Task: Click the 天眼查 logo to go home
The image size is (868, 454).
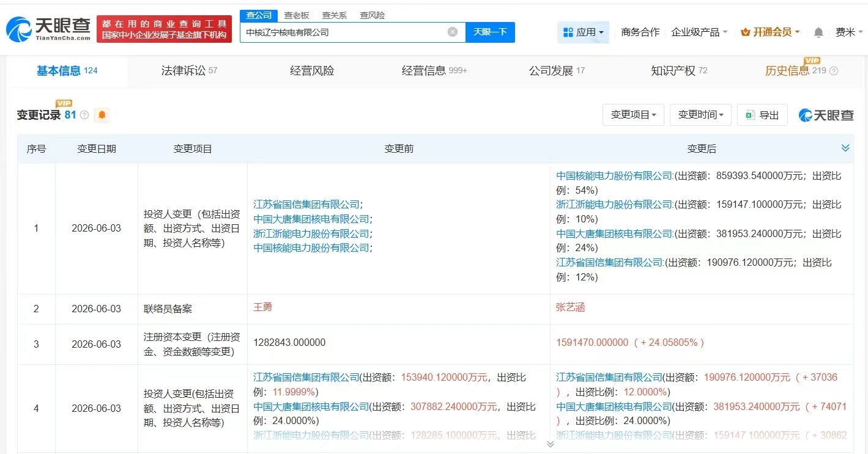Action: [48, 28]
